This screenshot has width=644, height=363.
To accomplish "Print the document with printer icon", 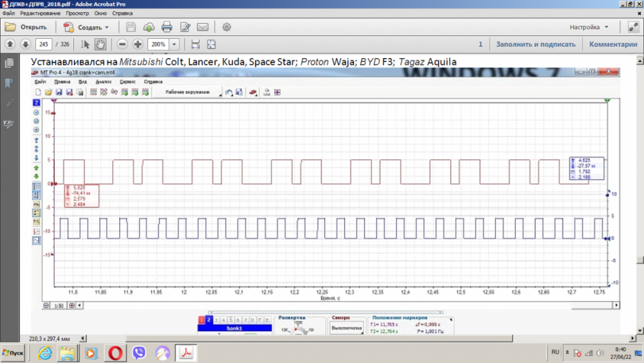I will 167,27.
